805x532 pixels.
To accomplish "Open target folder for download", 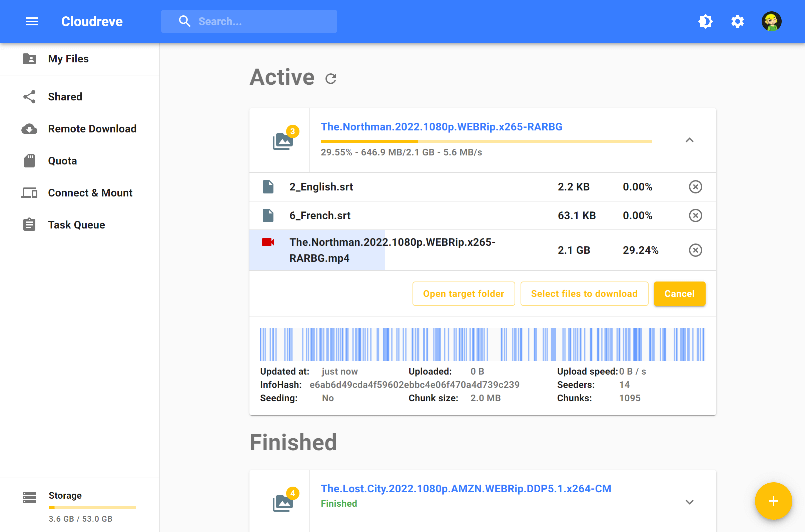I will click(464, 293).
